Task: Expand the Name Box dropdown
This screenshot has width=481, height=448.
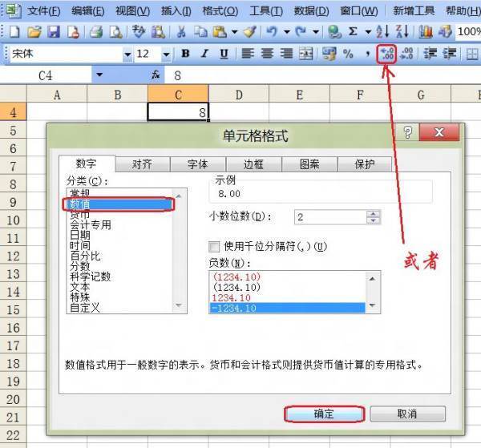Action: point(99,75)
